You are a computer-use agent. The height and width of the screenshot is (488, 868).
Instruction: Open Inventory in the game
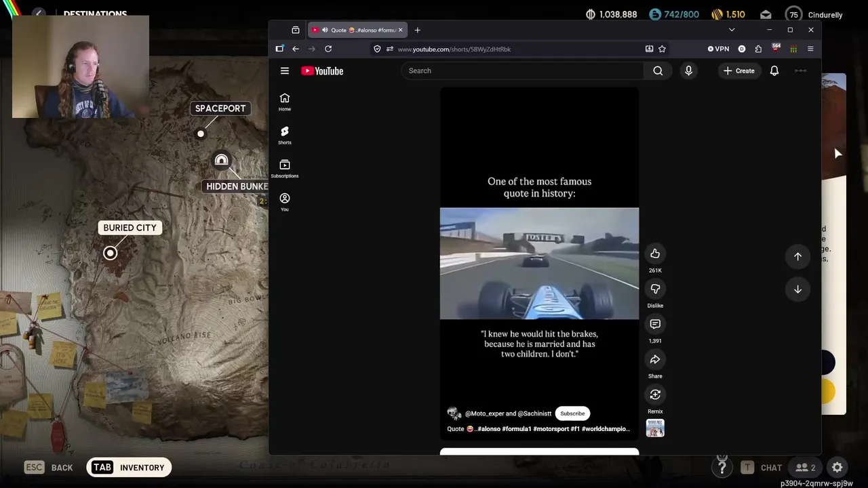129,467
